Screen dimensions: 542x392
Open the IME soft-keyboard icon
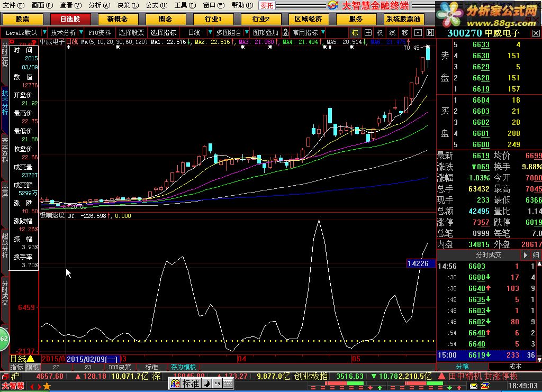click(228, 384)
